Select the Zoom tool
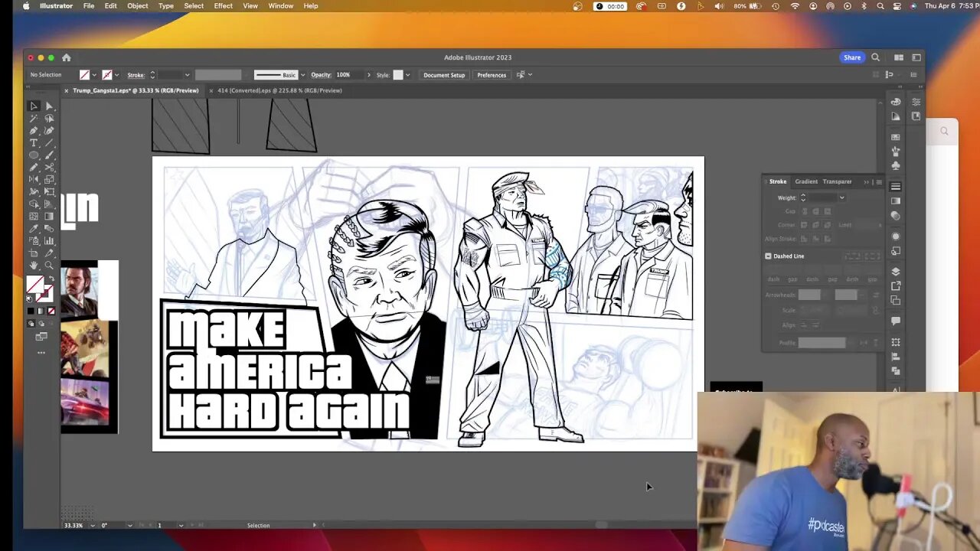 click(x=49, y=266)
